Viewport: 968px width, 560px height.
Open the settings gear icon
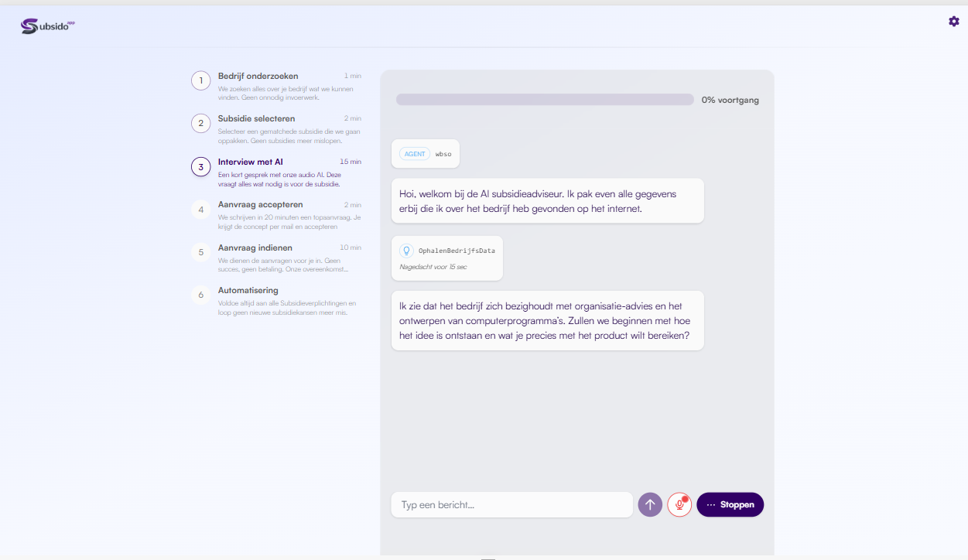pyautogui.click(x=953, y=22)
